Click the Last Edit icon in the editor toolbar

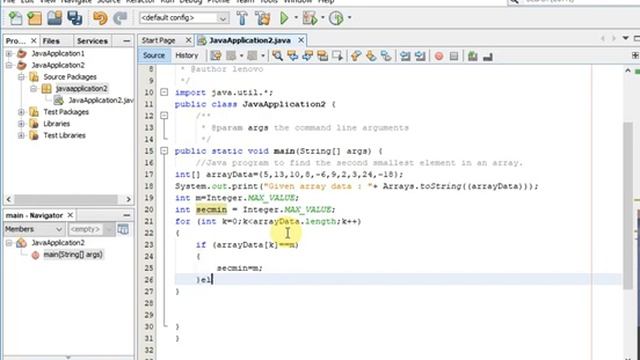(x=216, y=56)
